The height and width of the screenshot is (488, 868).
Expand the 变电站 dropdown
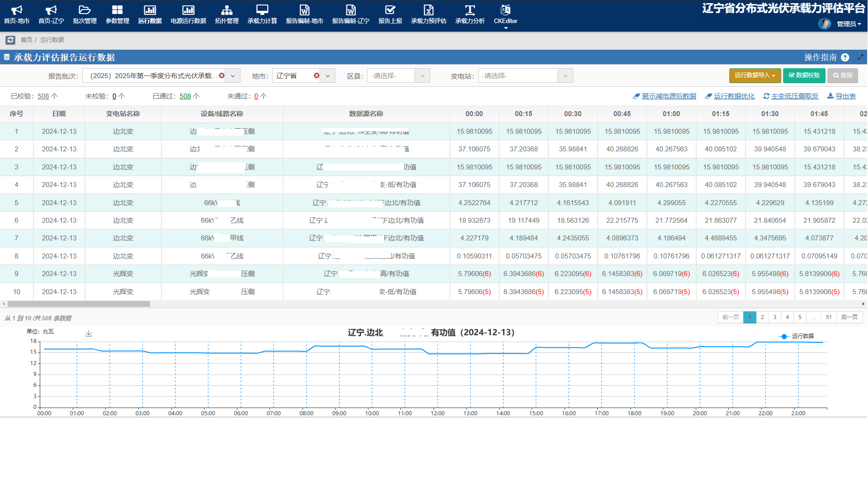pyautogui.click(x=565, y=76)
